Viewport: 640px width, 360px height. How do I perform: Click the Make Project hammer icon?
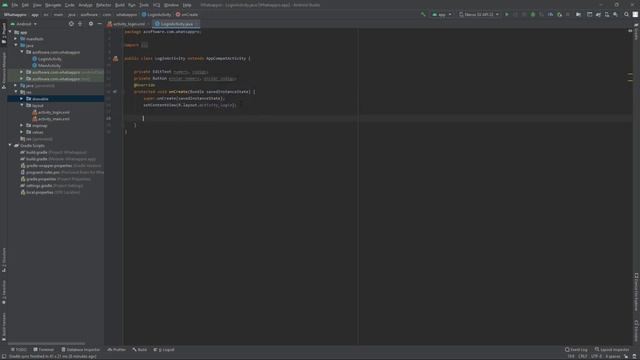(423, 14)
